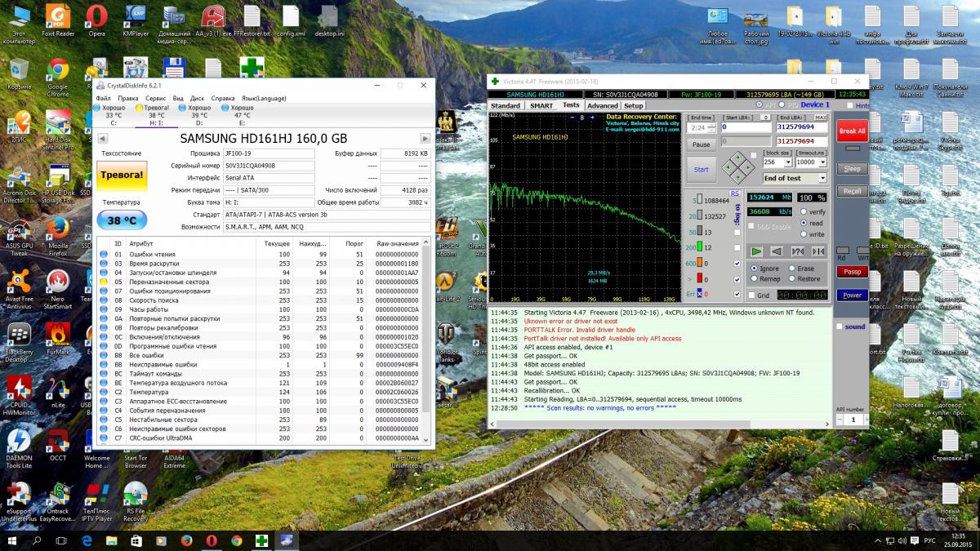Click the Pause button in Victoria
Image resolution: width=980 pixels, height=551 pixels.
[x=701, y=144]
